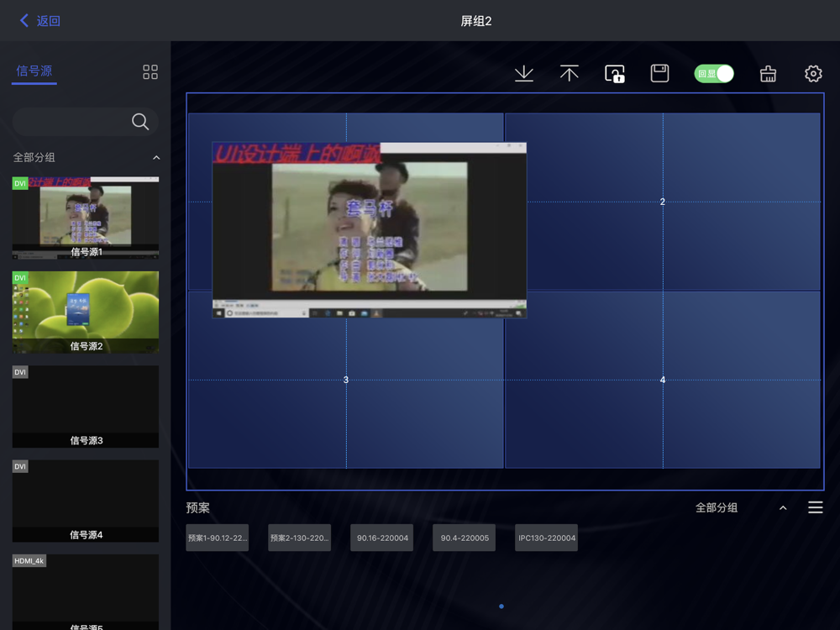
Task: Open the presets 全部分组 dropdown
Action: (717, 507)
